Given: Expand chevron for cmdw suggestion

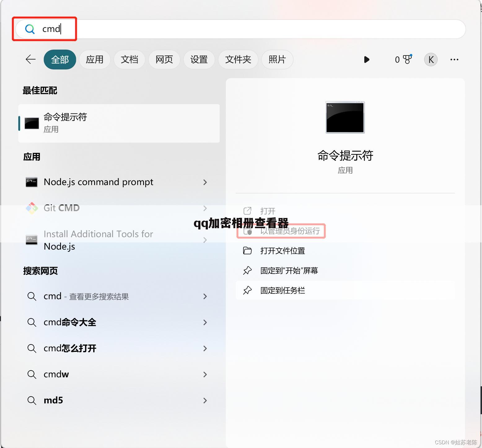Looking at the screenshot, I should point(205,375).
